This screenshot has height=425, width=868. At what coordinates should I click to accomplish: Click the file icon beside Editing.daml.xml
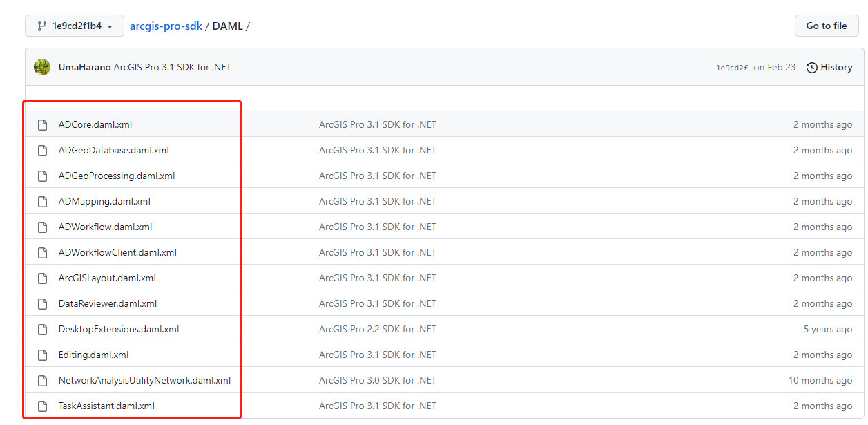click(x=43, y=355)
